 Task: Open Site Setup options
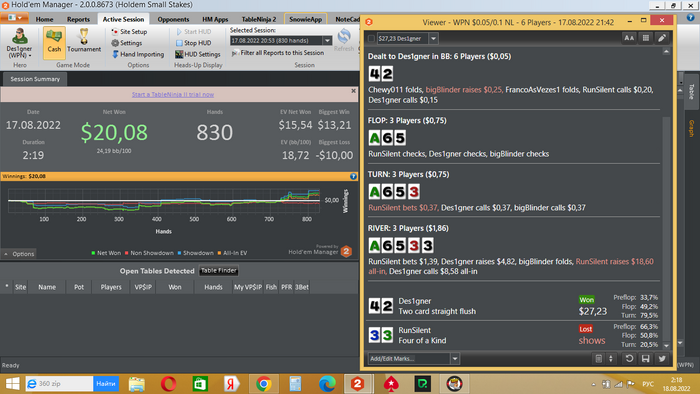click(x=129, y=32)
